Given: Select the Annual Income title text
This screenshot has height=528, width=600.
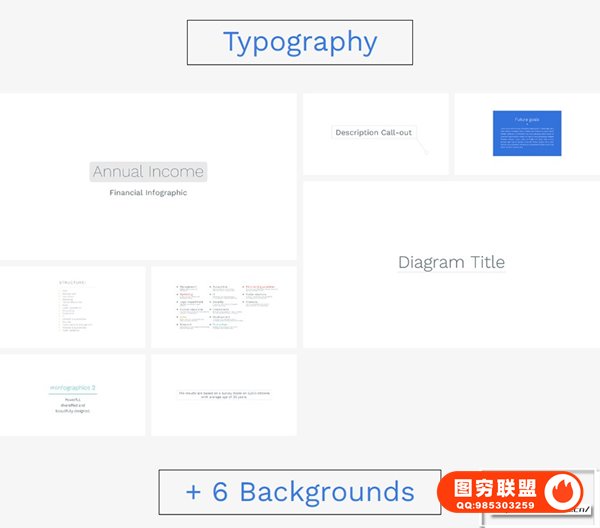Looking at the screenshot, I should coord(148,172).
